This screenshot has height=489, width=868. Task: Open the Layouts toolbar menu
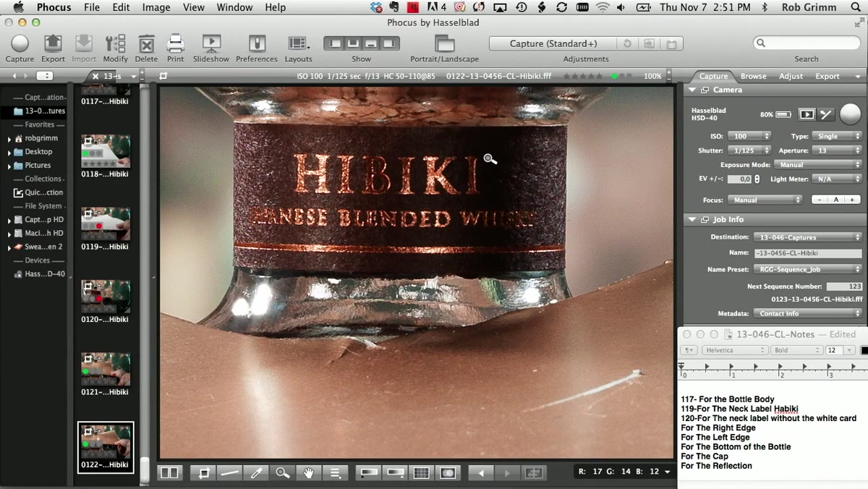point(298,43)
